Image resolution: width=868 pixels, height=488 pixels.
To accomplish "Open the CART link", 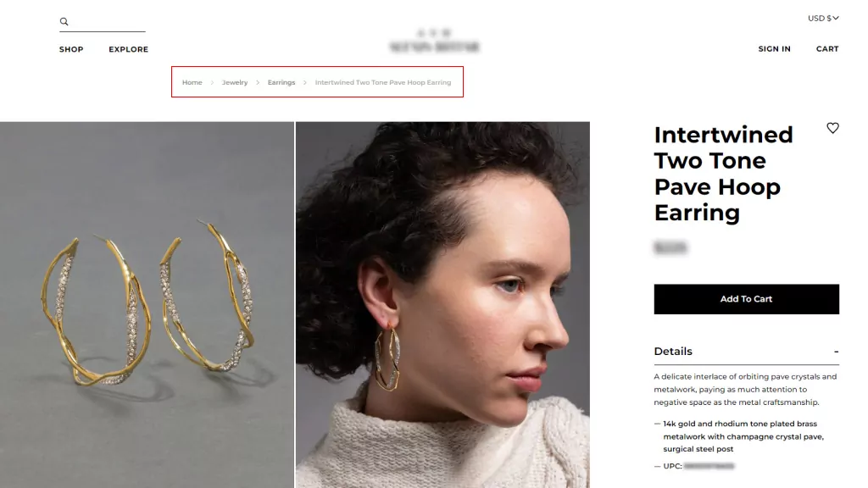I will 827,48.
